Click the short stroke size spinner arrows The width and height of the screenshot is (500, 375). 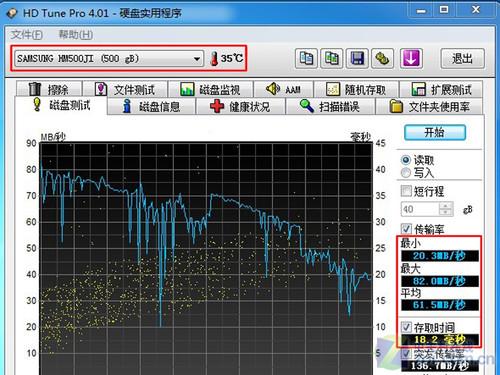[446, 209]
